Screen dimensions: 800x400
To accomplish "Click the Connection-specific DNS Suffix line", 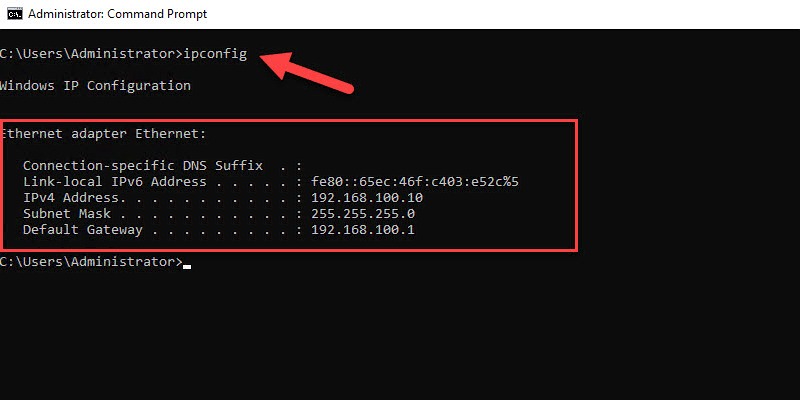I will [163, 166].
